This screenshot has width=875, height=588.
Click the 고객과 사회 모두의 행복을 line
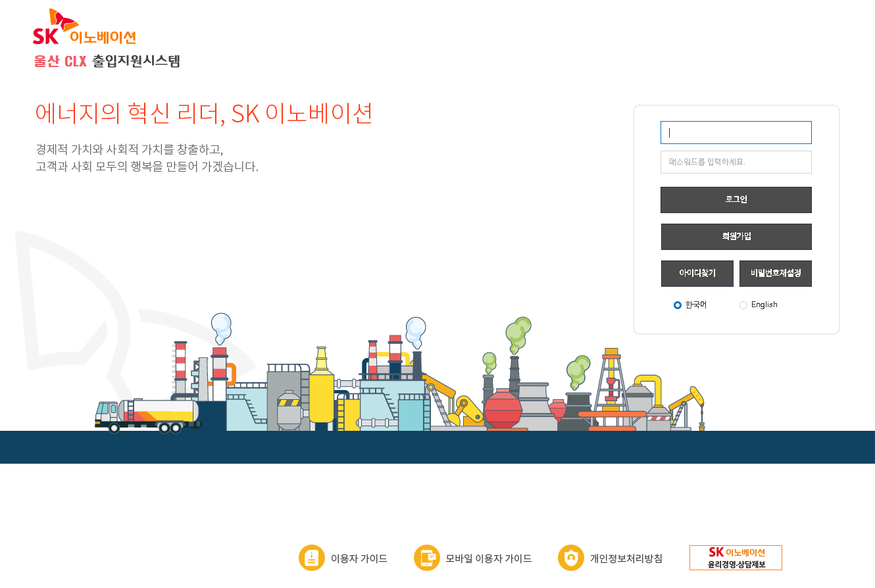click(147, 166)
